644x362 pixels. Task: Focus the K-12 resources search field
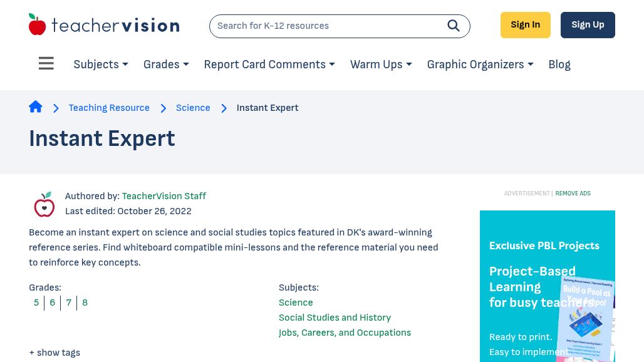(326, 26)
